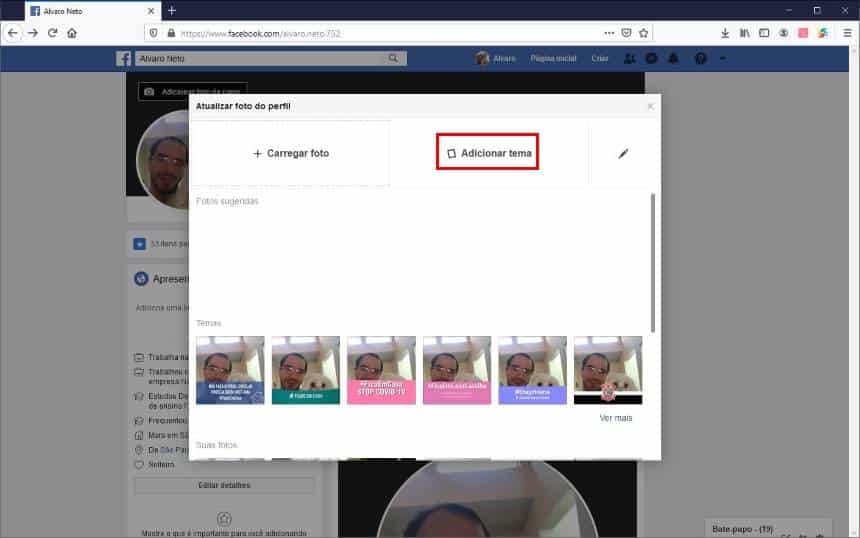Bookmark this page with the star icon
Image resolution: width=860 pixels, height=538 pixels.
point(643,33)
